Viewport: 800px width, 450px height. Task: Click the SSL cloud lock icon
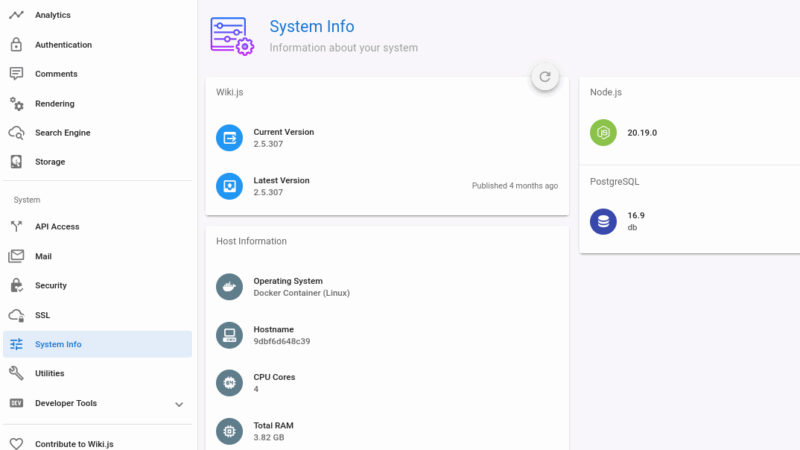tap(16, 315)
